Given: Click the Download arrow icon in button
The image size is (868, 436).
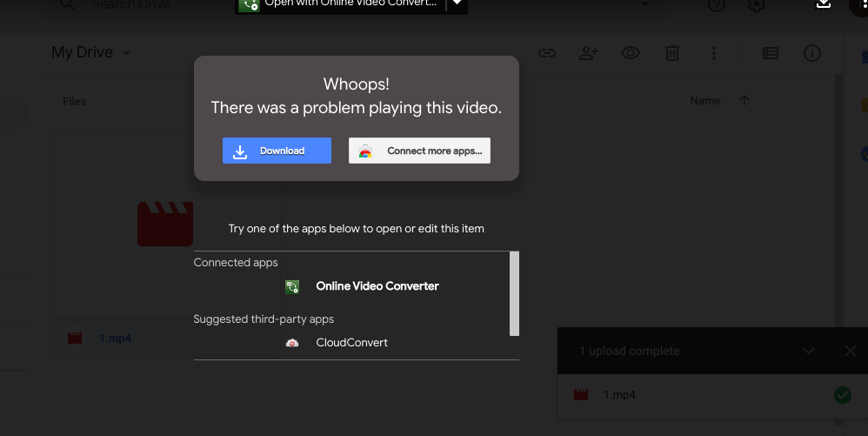Looking at the screenshot, I should pos(240,151).
